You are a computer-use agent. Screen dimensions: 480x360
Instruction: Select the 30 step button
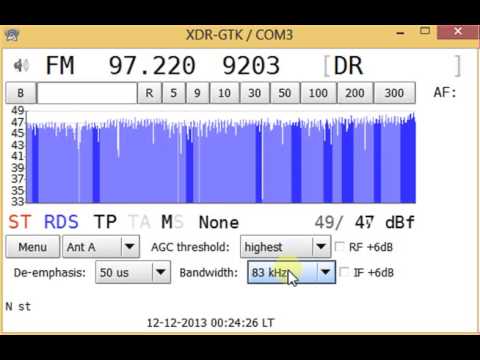pos(254,93)
